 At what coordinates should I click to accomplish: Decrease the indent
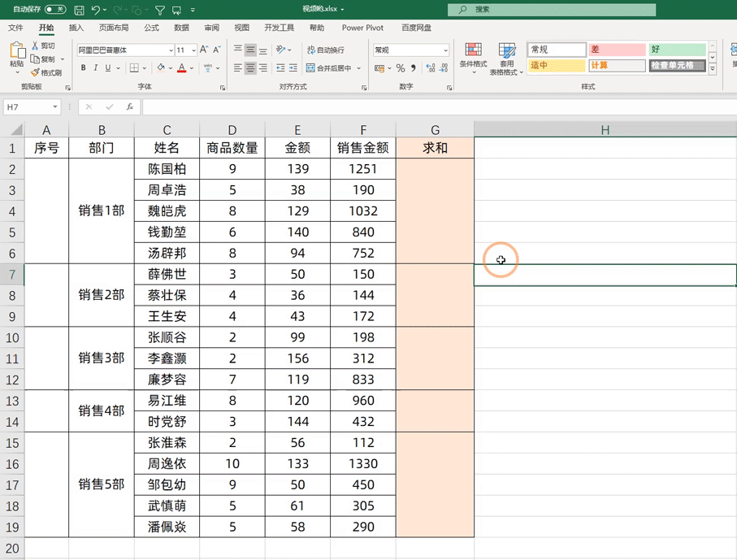[280, 67]
